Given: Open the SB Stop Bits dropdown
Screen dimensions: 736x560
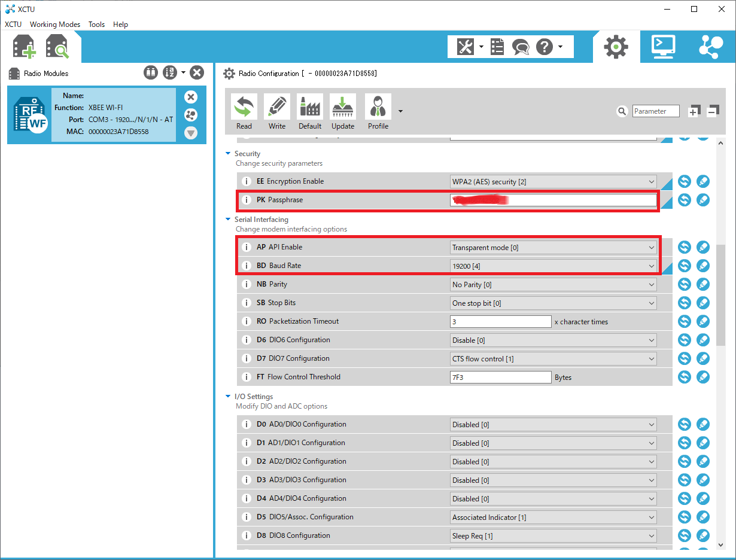Looking at the screenshot, I should pyautogui.click(x=553, y=303).
